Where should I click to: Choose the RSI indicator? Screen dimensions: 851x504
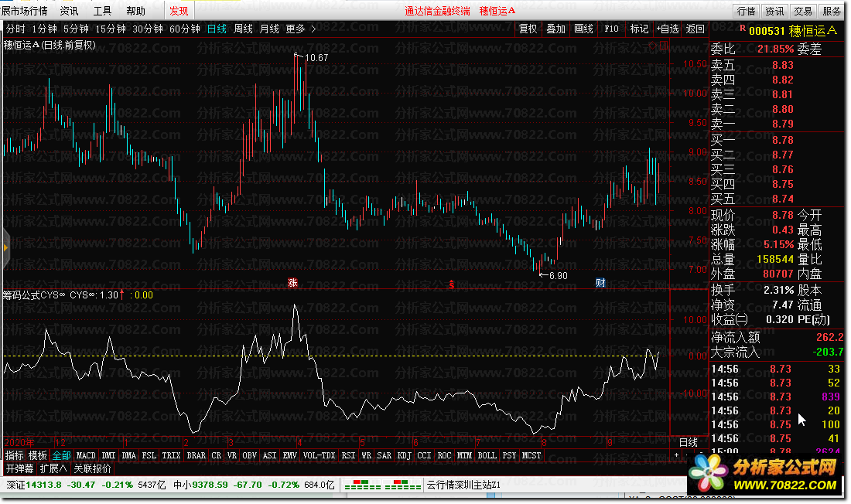(x=348, y=455)
